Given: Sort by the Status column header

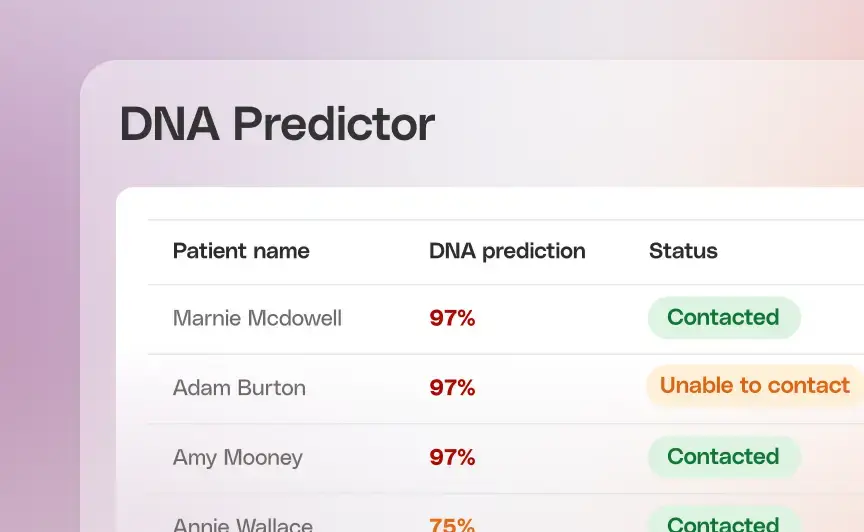Looking at the screenshot, I should 683,251.
